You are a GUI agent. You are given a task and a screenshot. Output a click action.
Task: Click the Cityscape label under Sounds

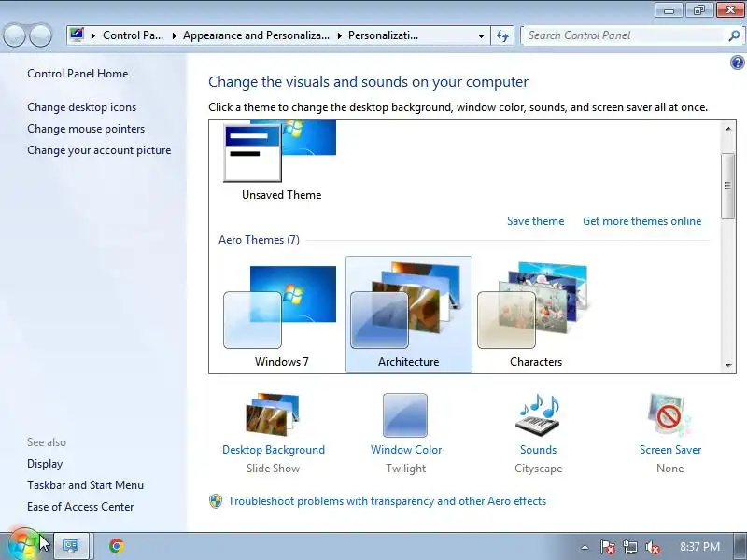tap(539, 469)
